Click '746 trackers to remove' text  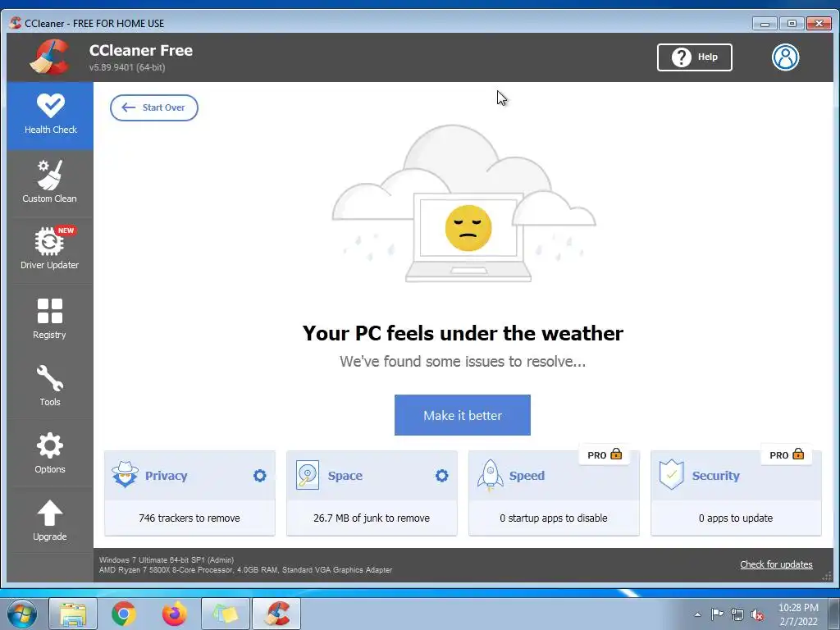pyautogui.click(x=189, y=518)
